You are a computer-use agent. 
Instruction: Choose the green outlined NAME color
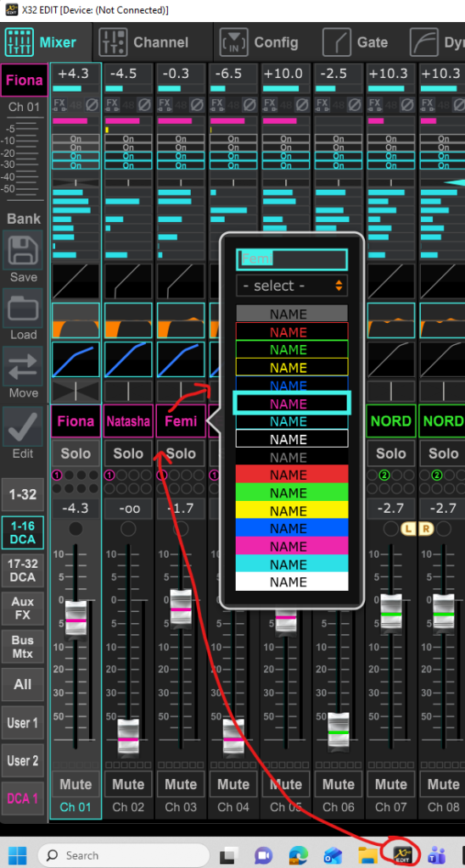(292, 350)
